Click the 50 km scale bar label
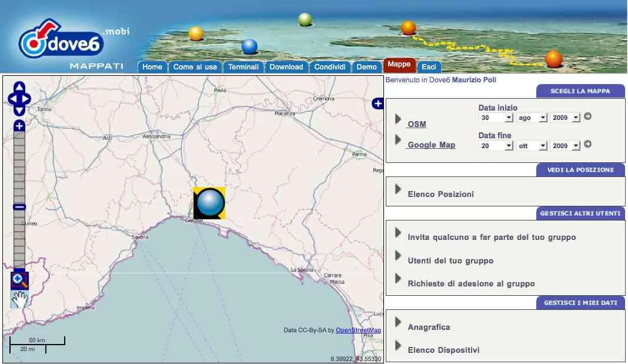The image size is (628, 364). 37,340
